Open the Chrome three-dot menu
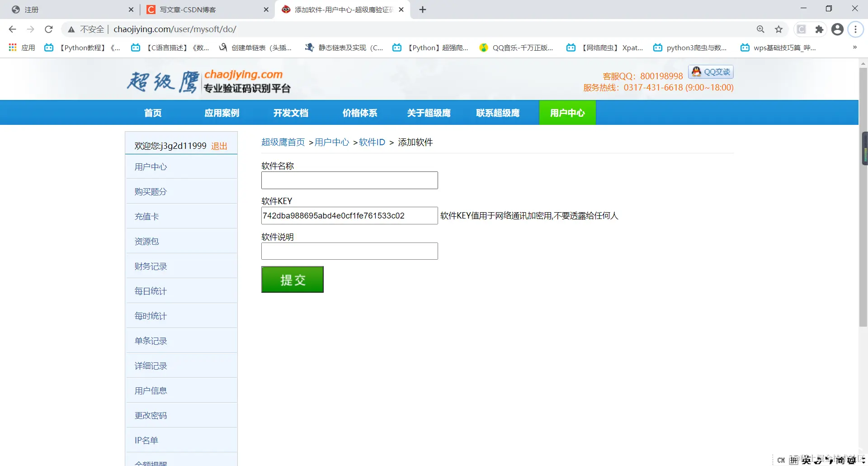Screen dimensions: 868x466 point(856,29)
